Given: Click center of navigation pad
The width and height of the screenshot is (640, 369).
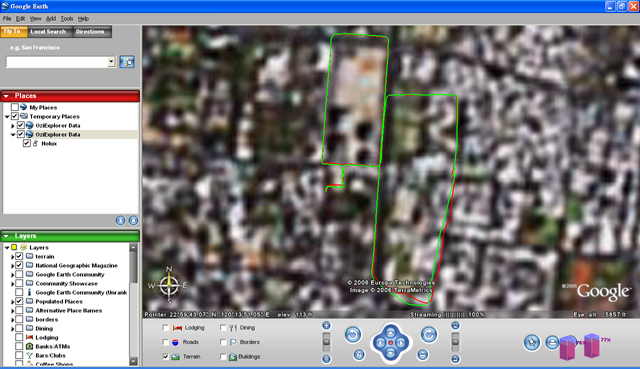Looking at the screenshot, I should pos(390,343).
